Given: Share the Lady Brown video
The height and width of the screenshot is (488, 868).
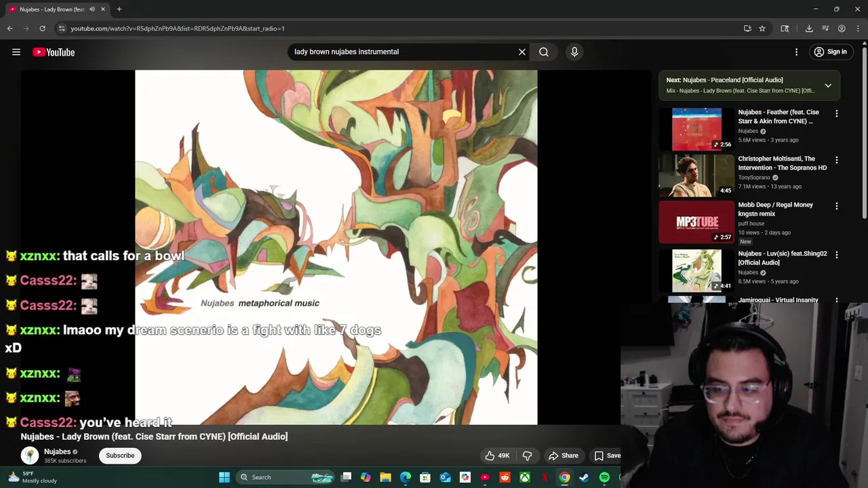Looking at the screenshot, I should click(x=564, y=455).
